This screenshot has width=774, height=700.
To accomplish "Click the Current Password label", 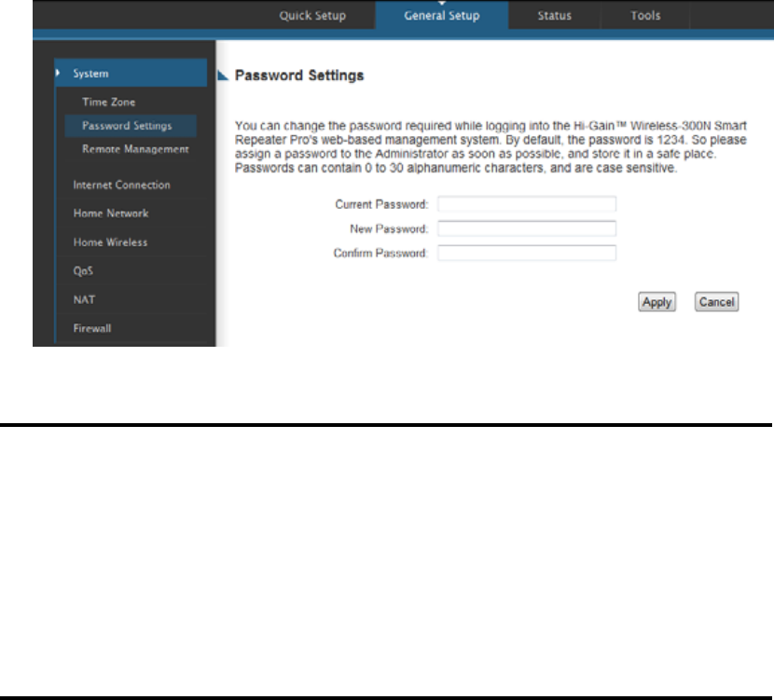I will click(381, 204).
